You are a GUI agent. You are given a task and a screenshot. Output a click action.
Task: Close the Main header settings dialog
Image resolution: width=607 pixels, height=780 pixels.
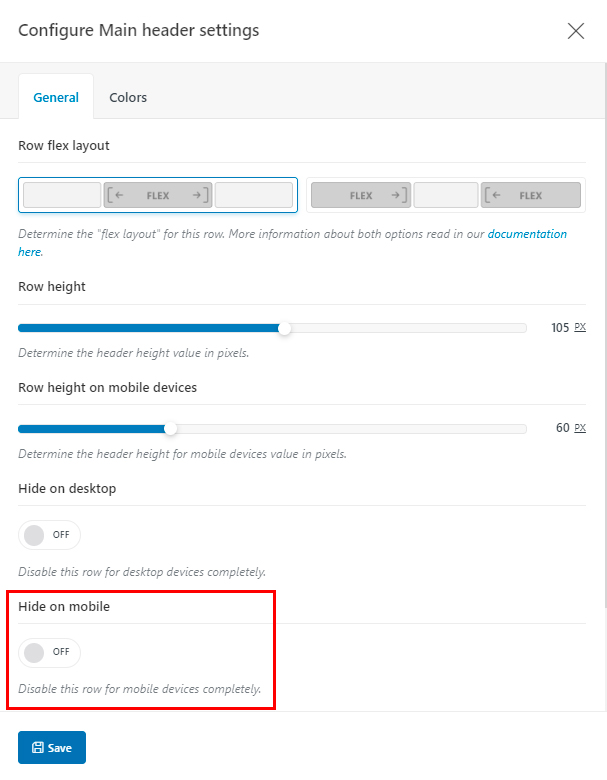click(576, 31)
